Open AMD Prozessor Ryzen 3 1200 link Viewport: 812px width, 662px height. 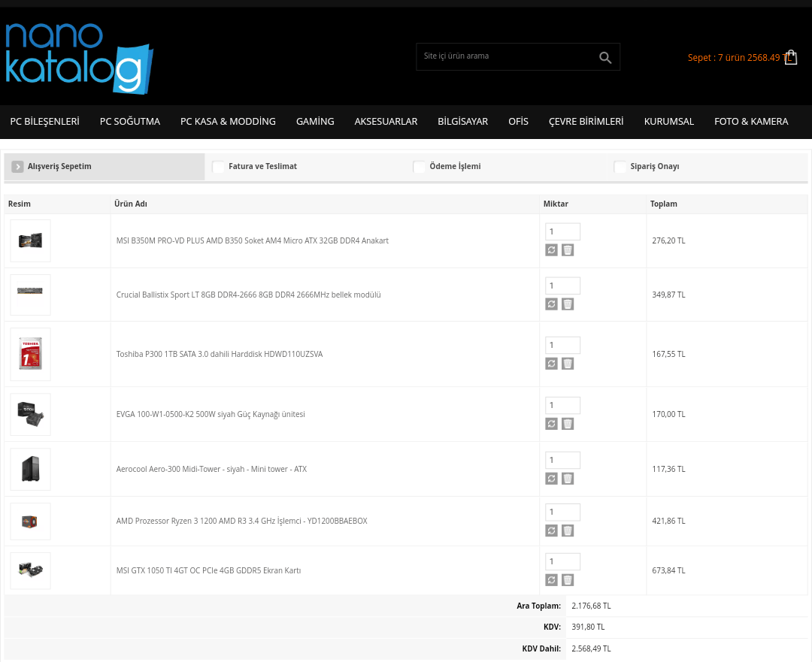coord(242,521)
